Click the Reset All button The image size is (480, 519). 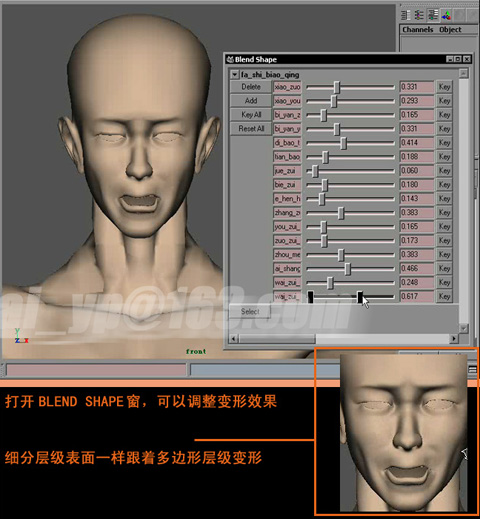tap(251, 129)
